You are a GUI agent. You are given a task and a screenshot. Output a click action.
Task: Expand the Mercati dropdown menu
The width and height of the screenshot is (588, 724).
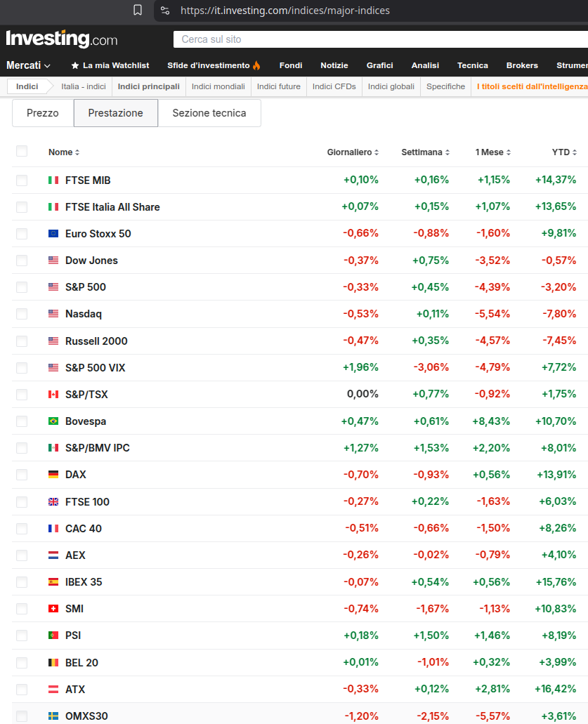coord(27,65)
